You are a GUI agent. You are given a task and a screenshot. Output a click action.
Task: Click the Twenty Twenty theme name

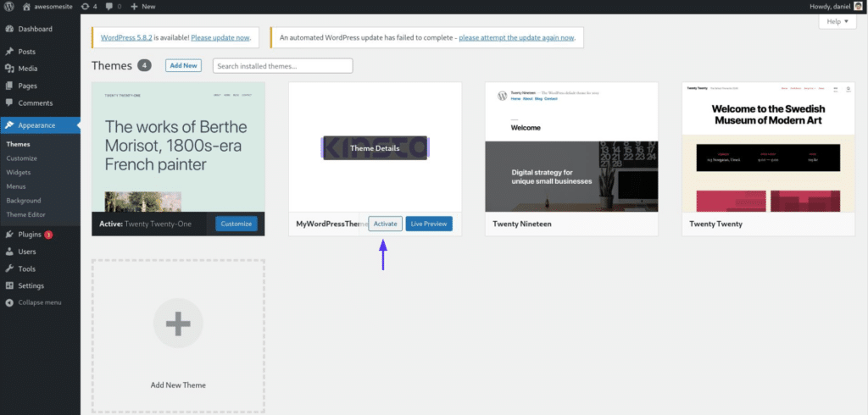coord(715,224)
